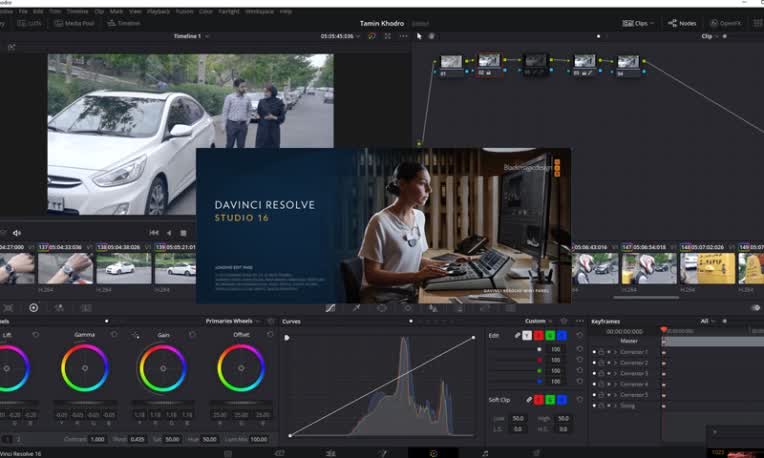
Task: Open the Fairlight menu
Action: (229, 11)
